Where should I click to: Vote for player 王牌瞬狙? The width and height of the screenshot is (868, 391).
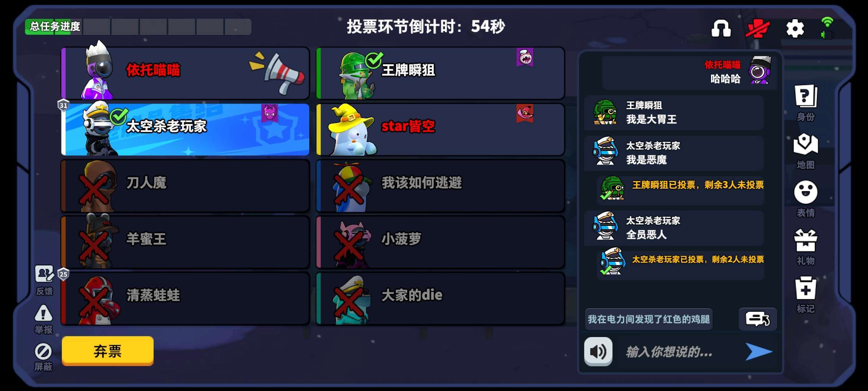[440, 73]
